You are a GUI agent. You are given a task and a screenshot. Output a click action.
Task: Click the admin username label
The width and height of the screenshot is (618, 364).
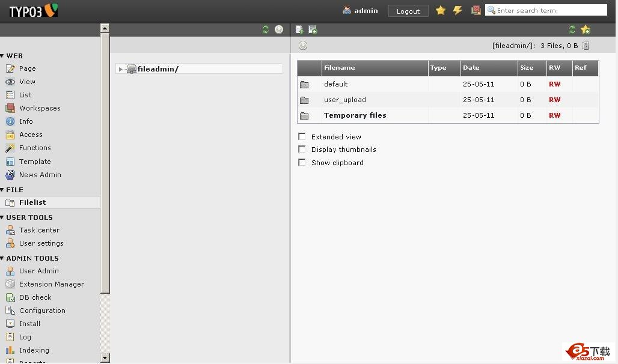pos(366,11)
